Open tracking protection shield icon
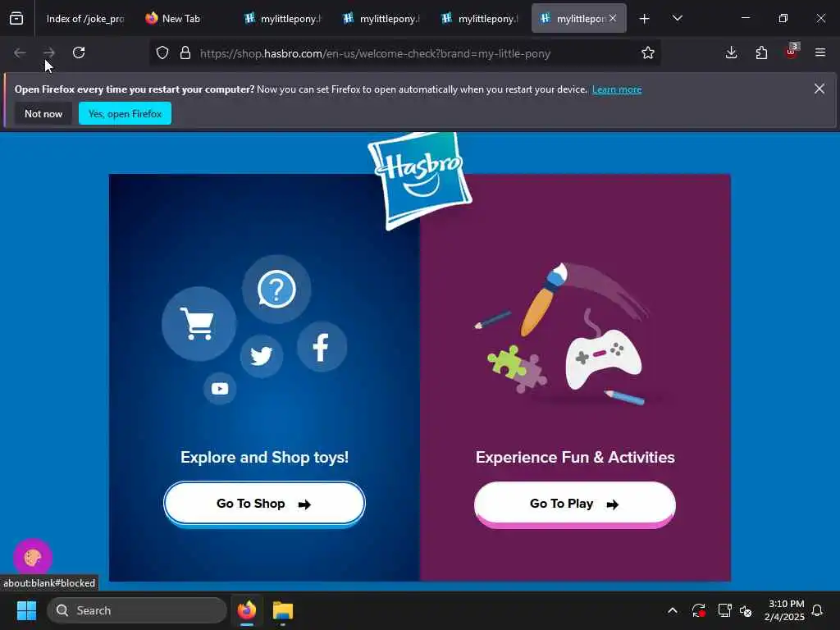The width and height of the screenshot is (840, 630). 162,52
